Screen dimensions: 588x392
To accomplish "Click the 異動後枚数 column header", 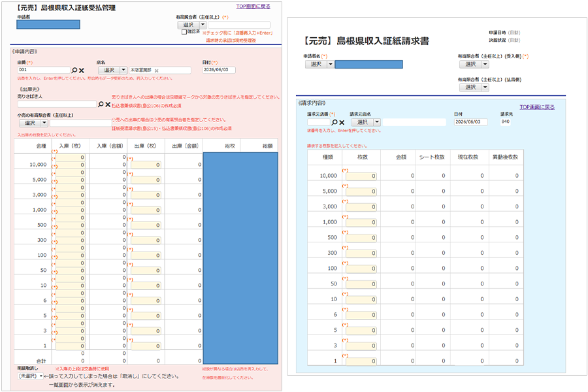I will [505, 157].
